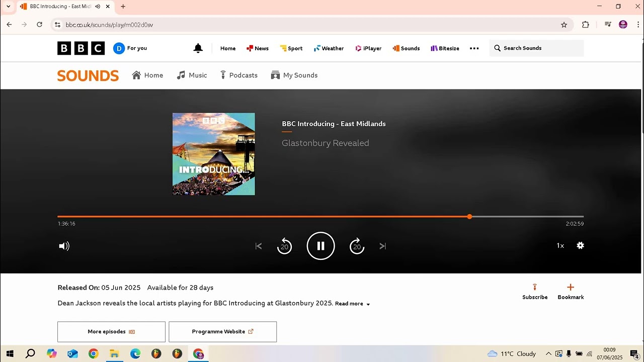Open BBC Sport link

[291, 48]
